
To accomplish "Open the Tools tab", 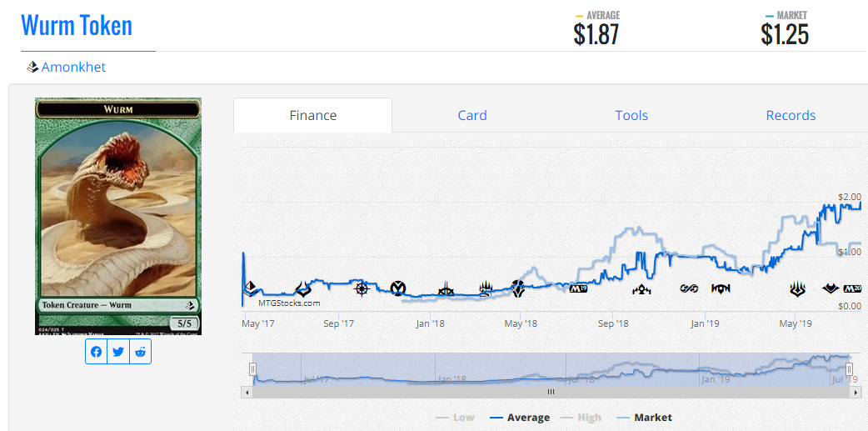I will click(x=631, y=115).
